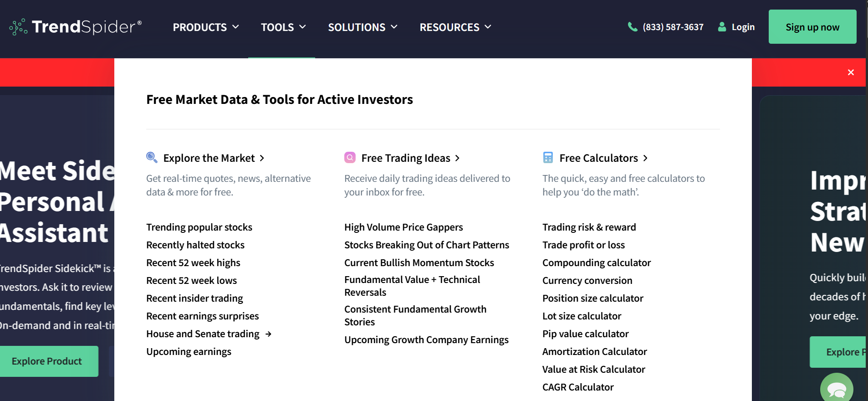Open House and Senate trading link
868x401 pixels.
(x=203, y=334)
